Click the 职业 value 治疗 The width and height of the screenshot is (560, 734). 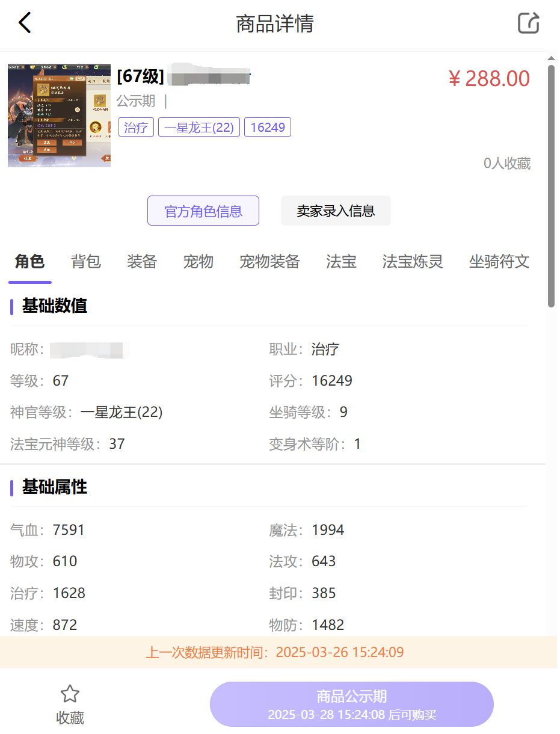coord(325,349)
